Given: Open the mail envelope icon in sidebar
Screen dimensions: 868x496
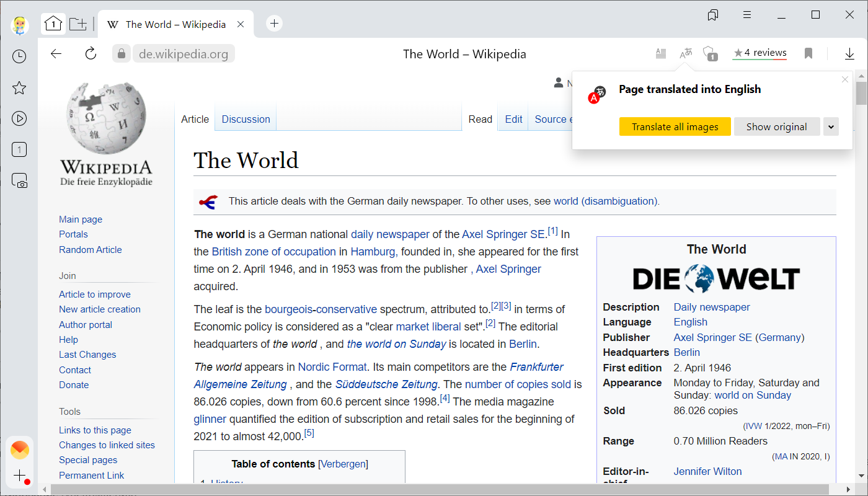Looking at the screenshot, I should (x=20, y=450).
